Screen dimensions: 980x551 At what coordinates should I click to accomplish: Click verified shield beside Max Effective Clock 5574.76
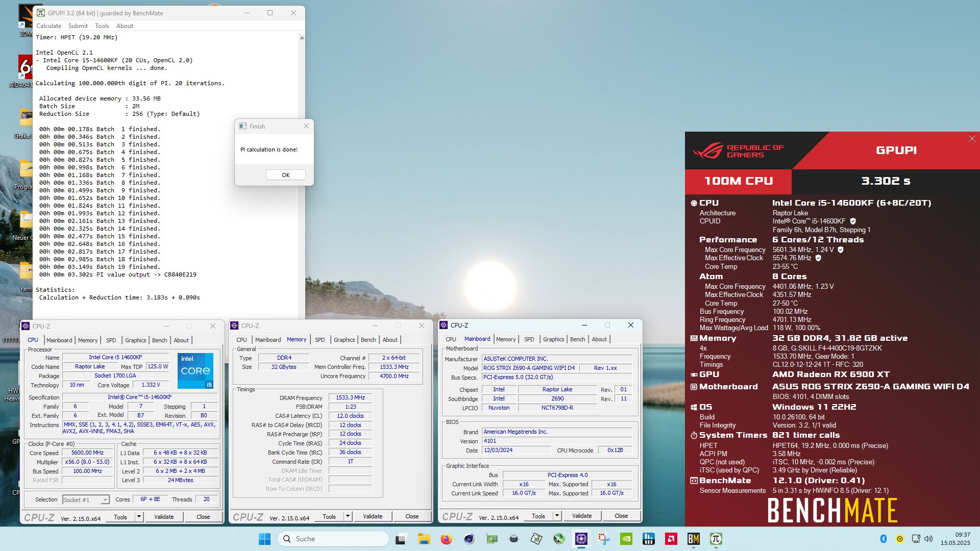[x=818, y=258]
